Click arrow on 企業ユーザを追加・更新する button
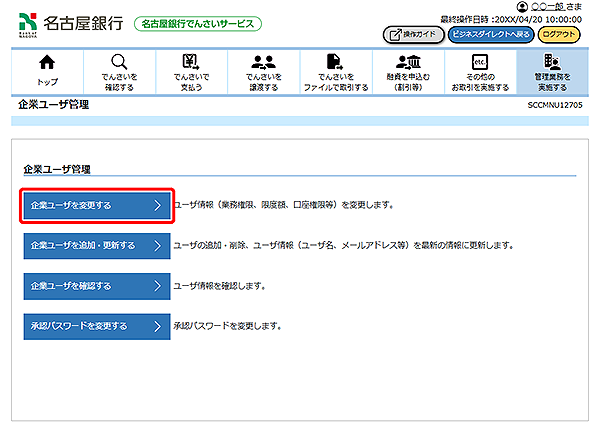Image resolution: width=600 pixels, height=427 pixels. (x=157, y=245)
